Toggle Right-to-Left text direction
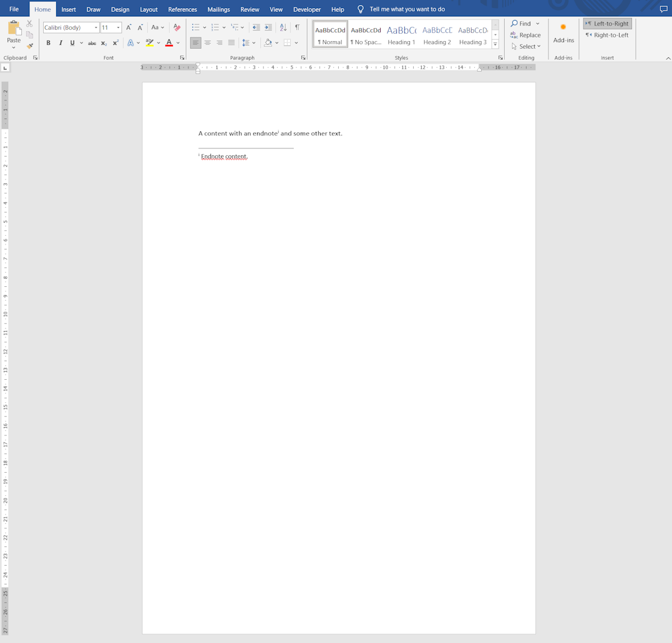Screen dimensions: 672x643 coord(607,35)
